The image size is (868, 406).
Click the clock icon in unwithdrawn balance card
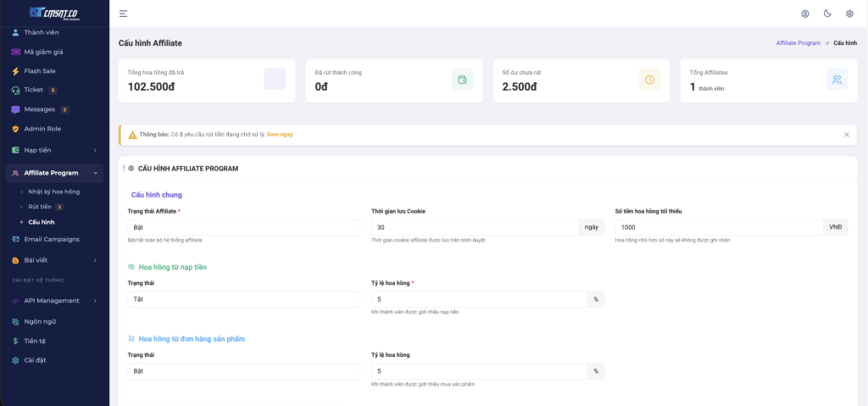pos(649,80)
